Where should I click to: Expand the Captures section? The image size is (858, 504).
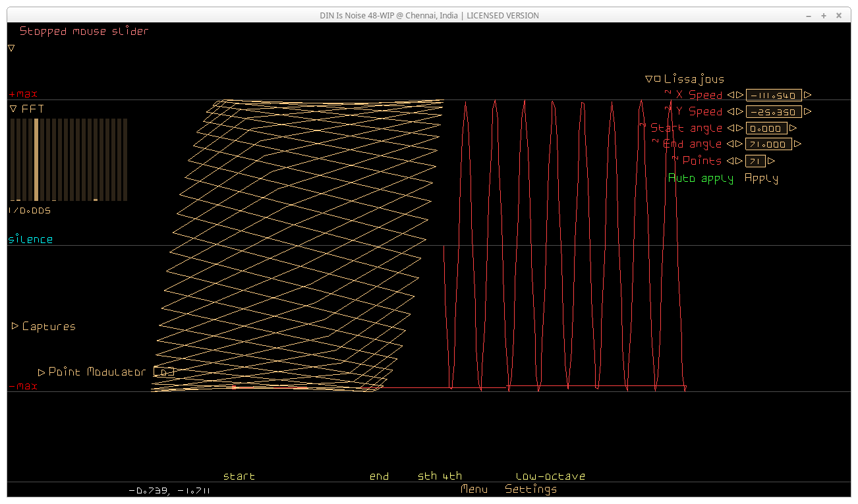tap(14, 326)
